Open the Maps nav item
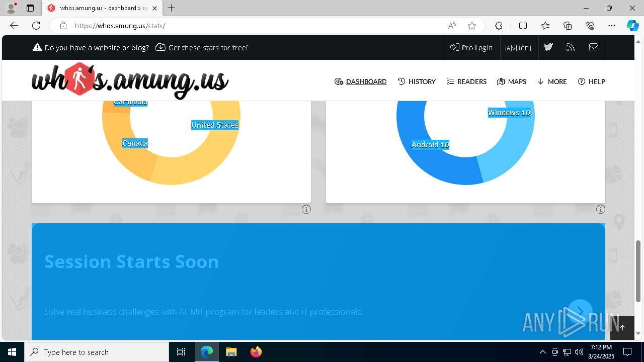 (512, 81)
